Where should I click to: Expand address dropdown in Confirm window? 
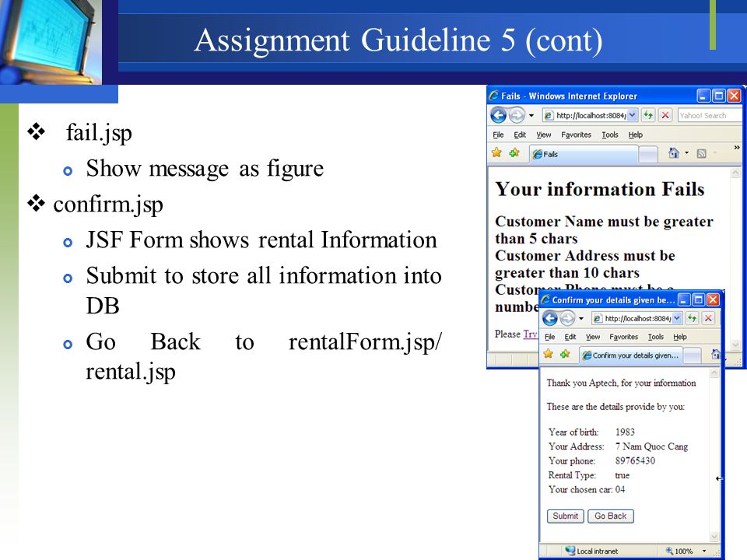coord(677,318)
